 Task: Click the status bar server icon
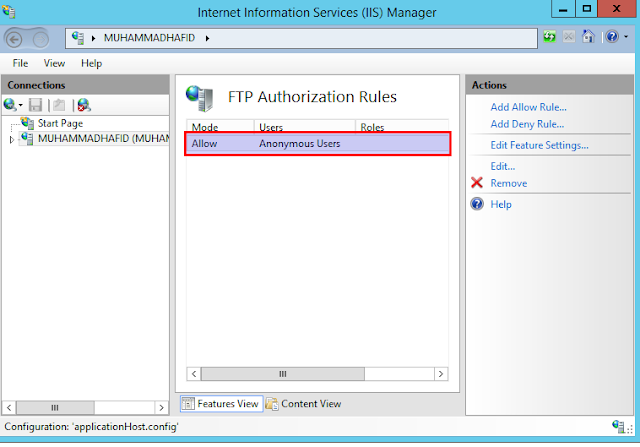coord(618,426)
